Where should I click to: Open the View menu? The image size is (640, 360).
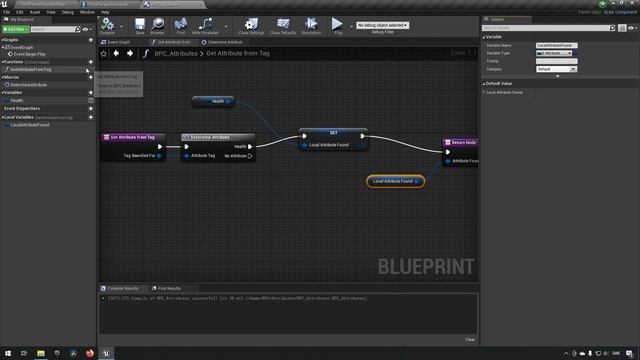click(51, 12)
